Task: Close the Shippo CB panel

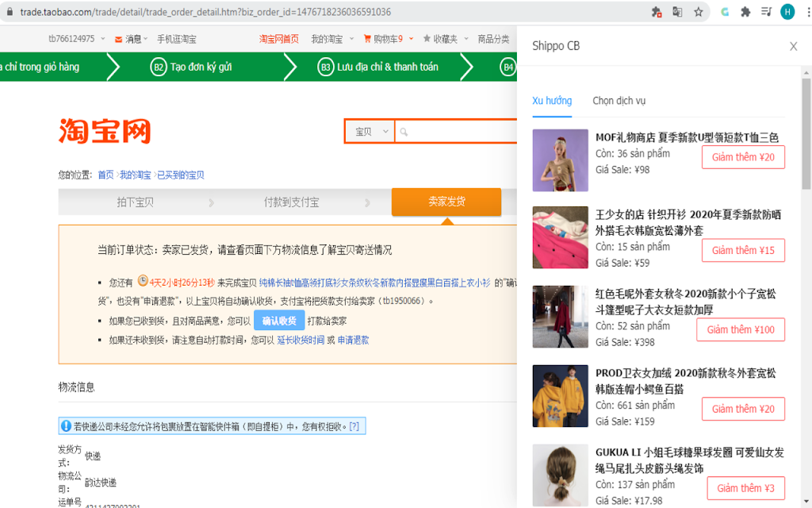Action: (x=793, y=47)
